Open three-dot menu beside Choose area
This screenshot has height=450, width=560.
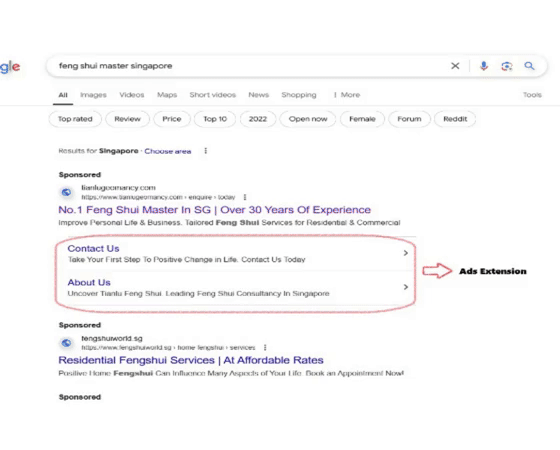(x=205, y=151)
